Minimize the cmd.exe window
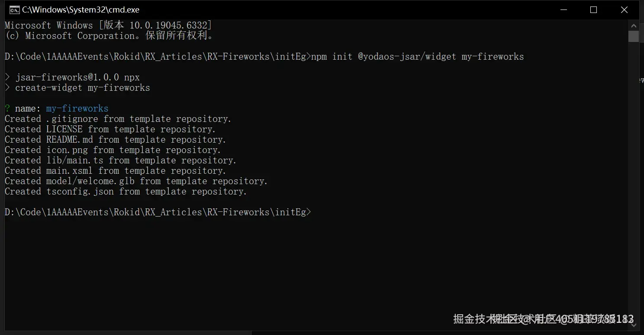Image resolution: width=644 pixels, height=335 pixels. [x=563, y=10]
